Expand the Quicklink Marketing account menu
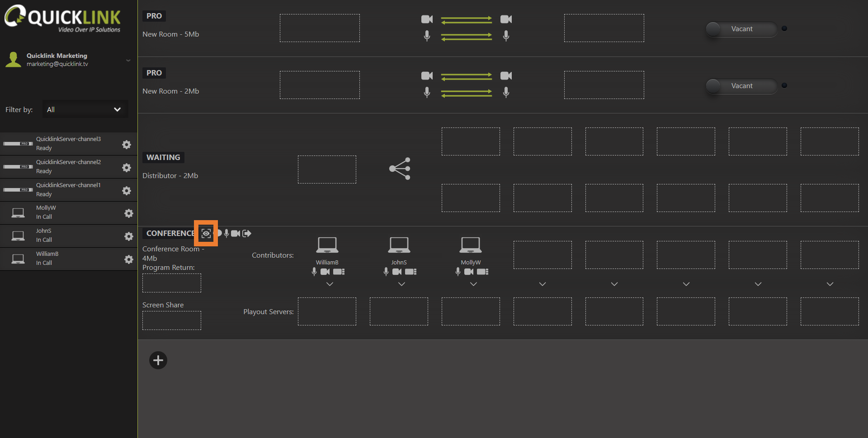 pos(128,60)
